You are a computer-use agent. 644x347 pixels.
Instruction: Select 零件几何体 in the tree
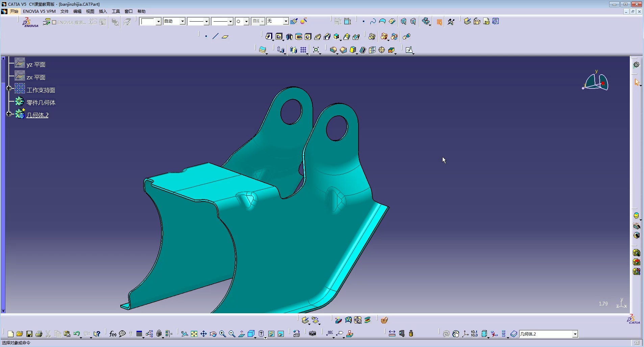click(41, 103)
